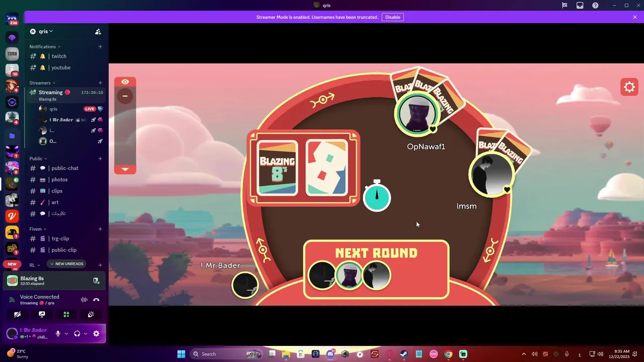The image size is (644, 362).
Task: Open Discord user settings gear
Action: tap(96, 333)
